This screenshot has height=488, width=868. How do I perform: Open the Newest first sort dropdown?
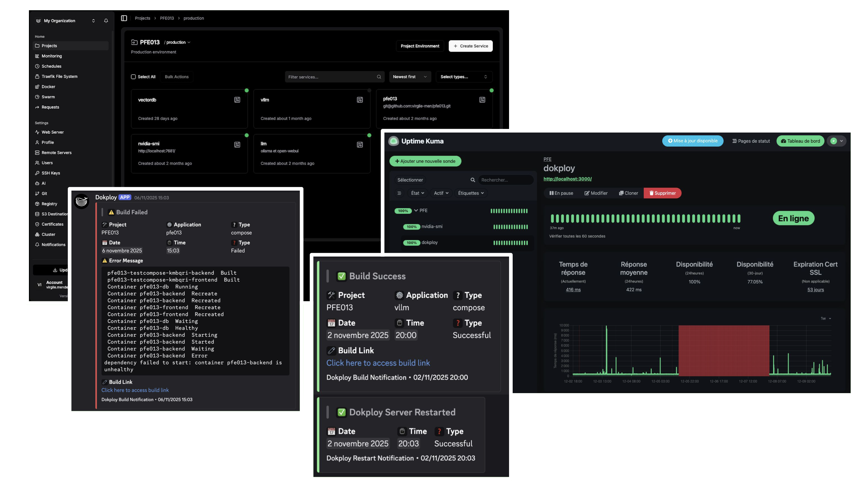[x=409, y=77]
